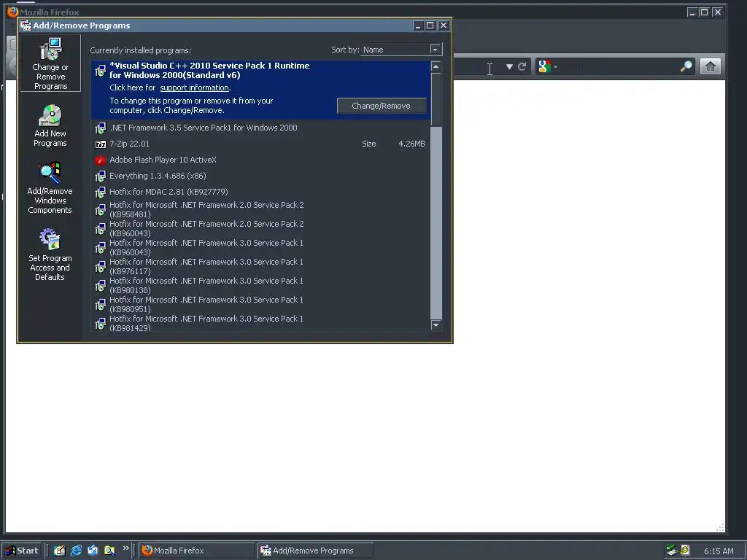Click the icon for Hotfix KB980138
The height and width of the screenshot is (560, 747).
tap(100, 286)
